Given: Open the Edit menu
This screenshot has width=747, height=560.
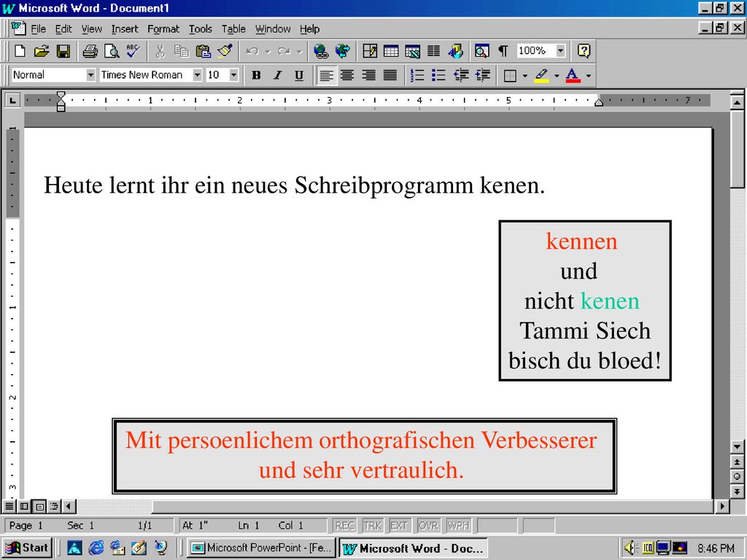Looking at the screenshot, I should point(63,29).
